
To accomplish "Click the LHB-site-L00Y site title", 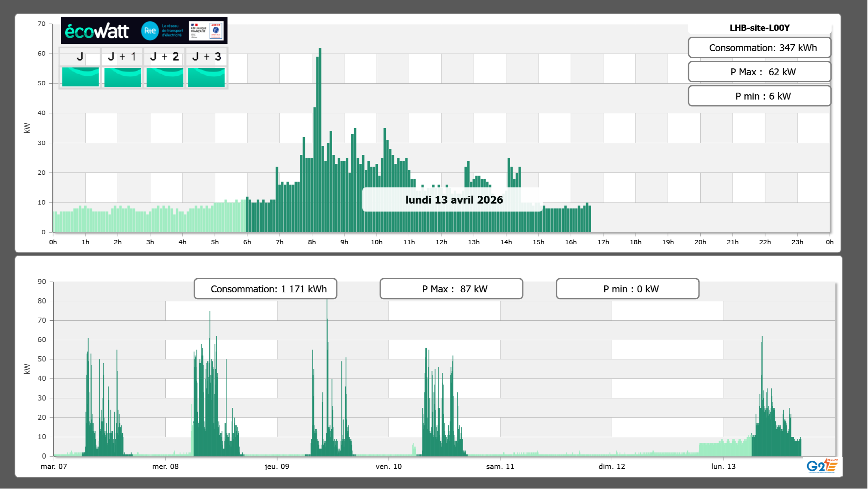I will [x=759, y=28].
